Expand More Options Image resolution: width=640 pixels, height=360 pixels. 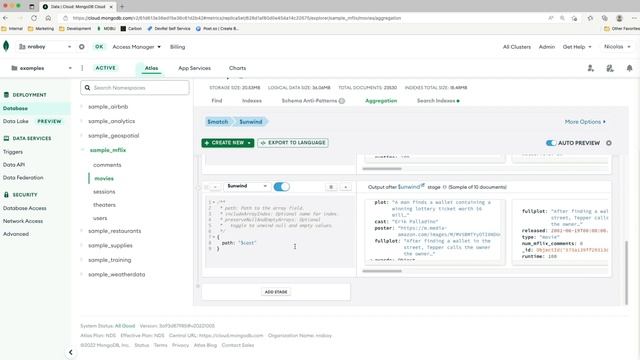click(585, 122)
